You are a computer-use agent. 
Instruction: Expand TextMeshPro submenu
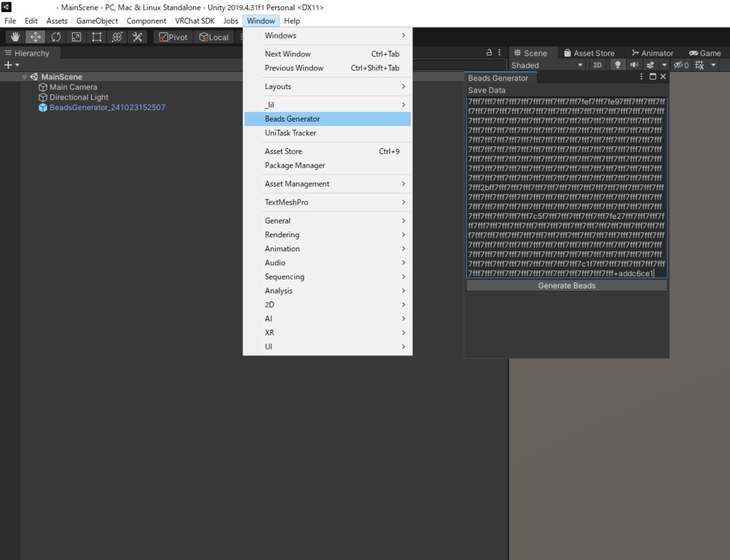click(328, 202)
